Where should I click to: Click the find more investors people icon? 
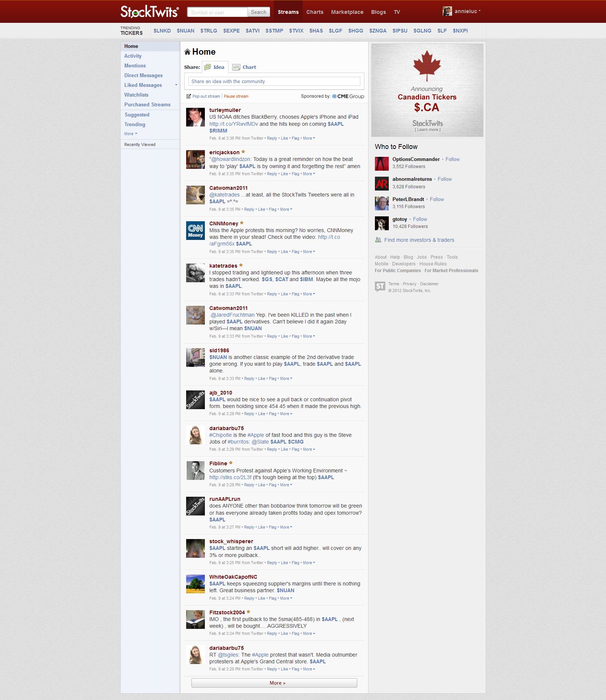(x=378, y=240)
